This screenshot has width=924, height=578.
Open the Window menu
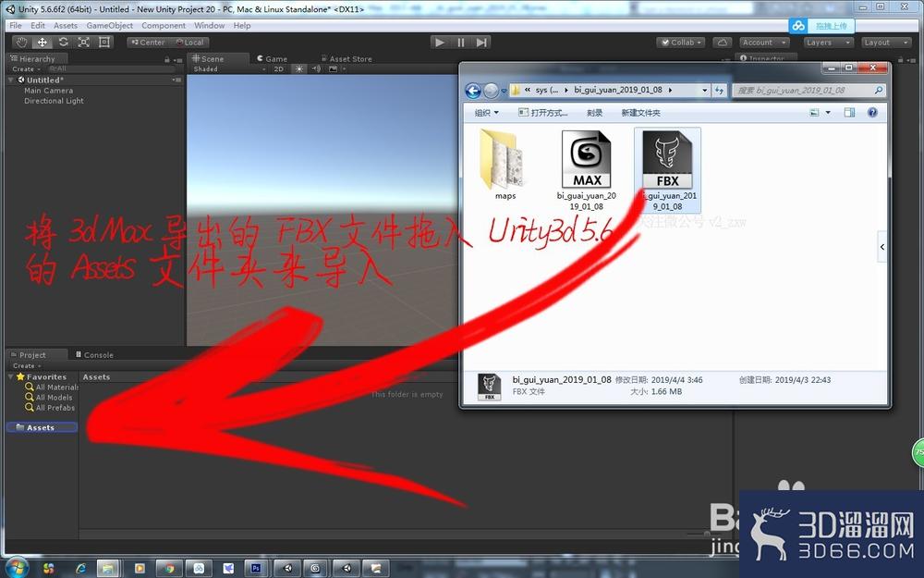tap(209, 25)
